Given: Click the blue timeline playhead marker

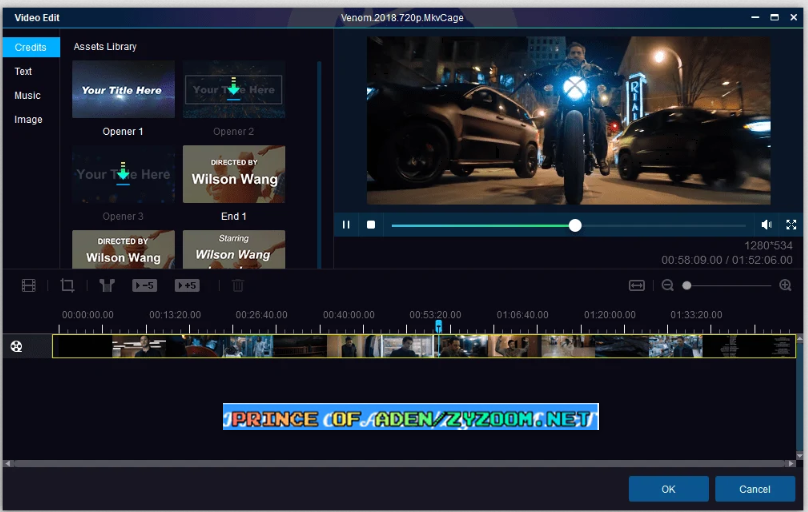Looking at the screenshot, I should click(439, 326).
